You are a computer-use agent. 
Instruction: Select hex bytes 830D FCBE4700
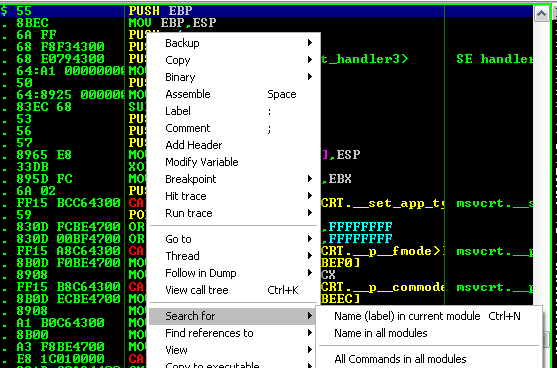click(69, 227)
